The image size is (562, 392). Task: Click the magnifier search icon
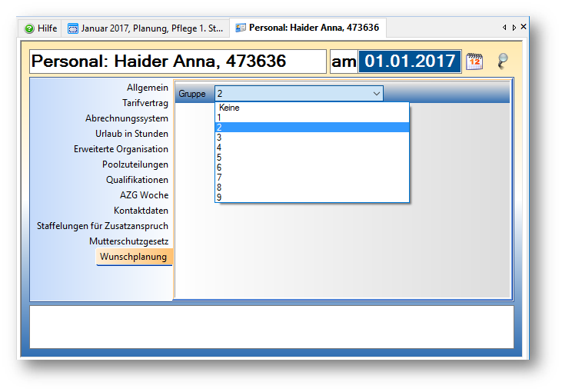(x=503, y=61)
